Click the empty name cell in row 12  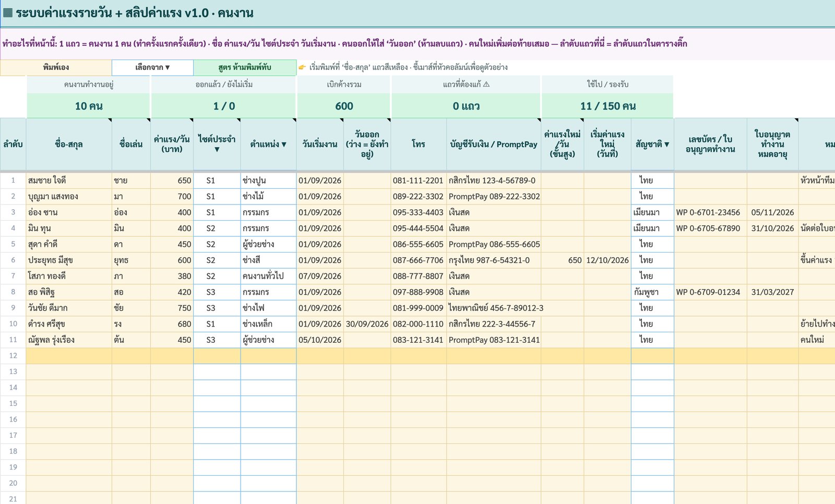(x=69, y=356)
